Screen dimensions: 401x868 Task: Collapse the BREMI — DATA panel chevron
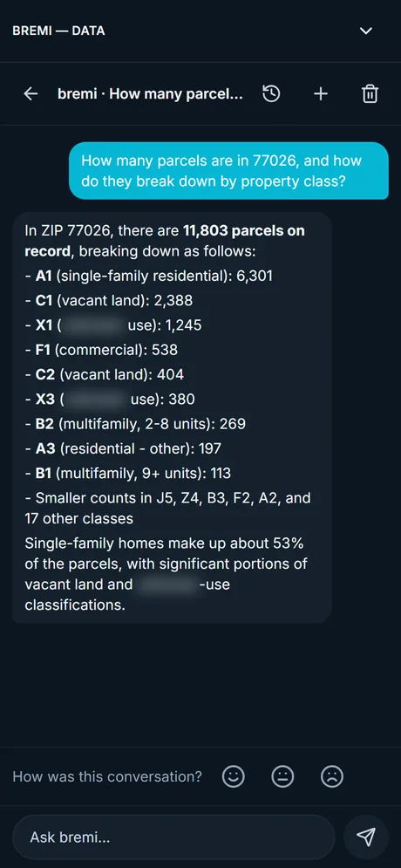click(366, 31)
